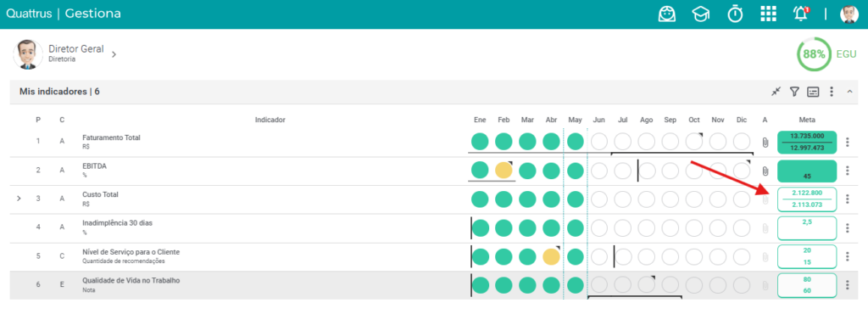Click Nível de Serviço meta box 20/15
868x314 pixels.
[x=807, y=256]
